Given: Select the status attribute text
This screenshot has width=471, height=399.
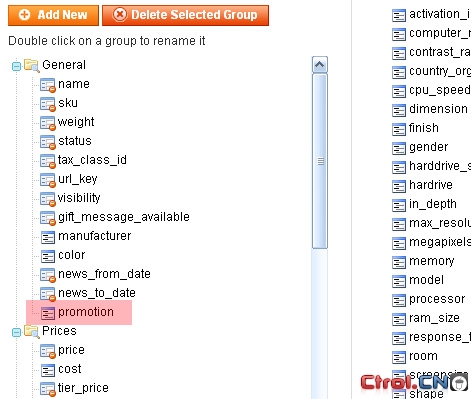Looking at the screenshot, I should [75, 141].
